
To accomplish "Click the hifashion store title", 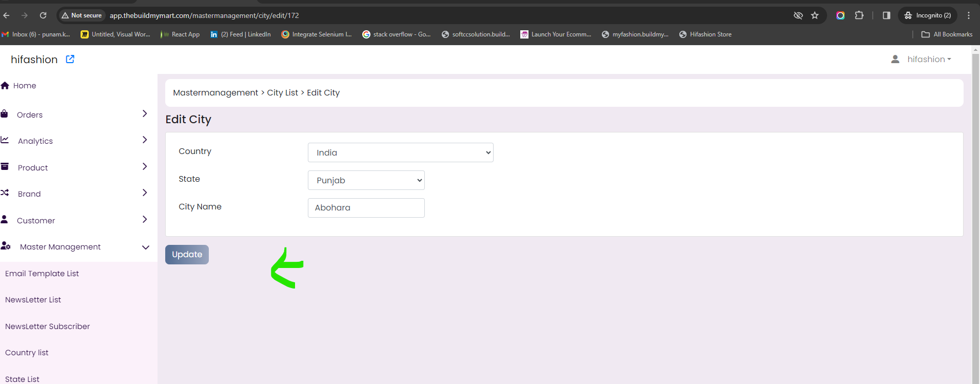I will click(34, 60).
